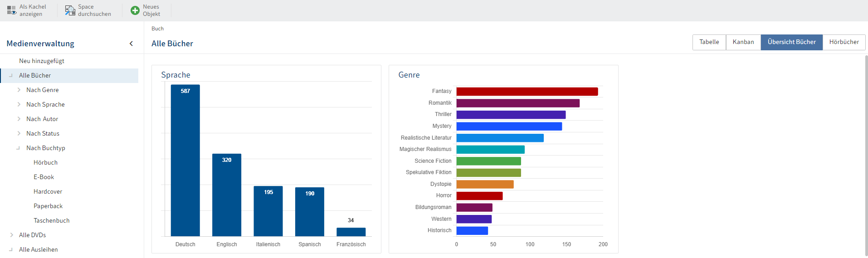Switch to the Tabelle view tab
868x258 pixels.
709,42
